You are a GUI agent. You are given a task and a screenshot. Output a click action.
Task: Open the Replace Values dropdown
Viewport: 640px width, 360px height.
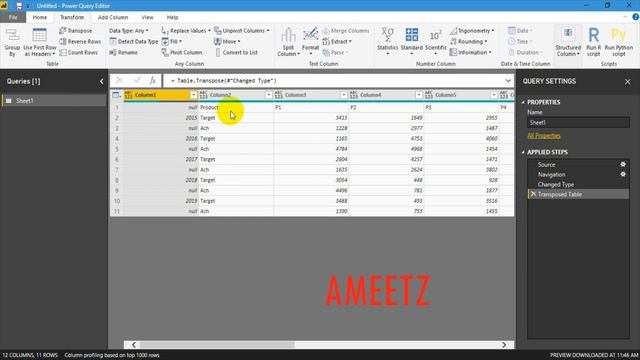point(186,31)
